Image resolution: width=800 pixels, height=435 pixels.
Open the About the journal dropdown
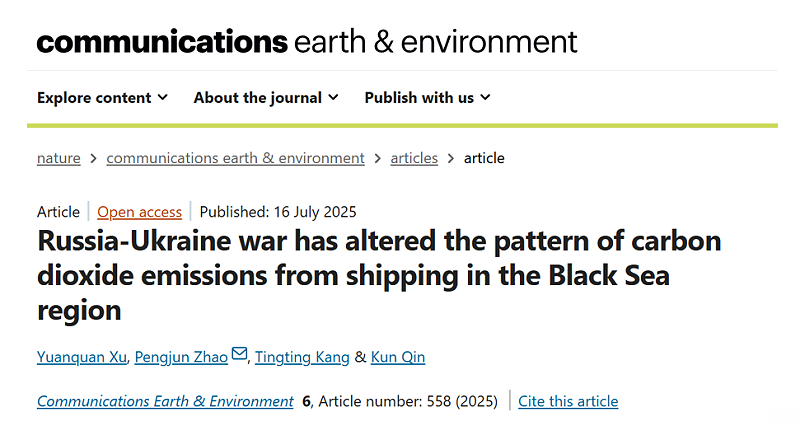pyautogui.click(x=266, y=97)
